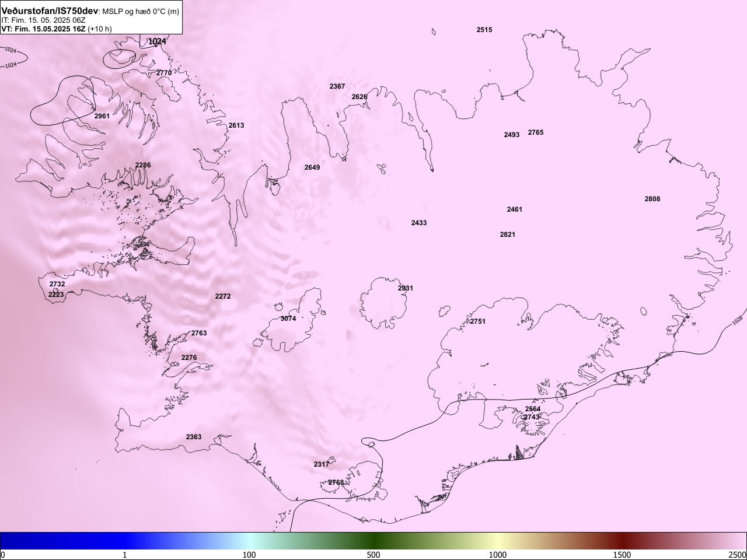Click the 2286 height value
The height and width of the screenshot is (560, 747).
143,165
